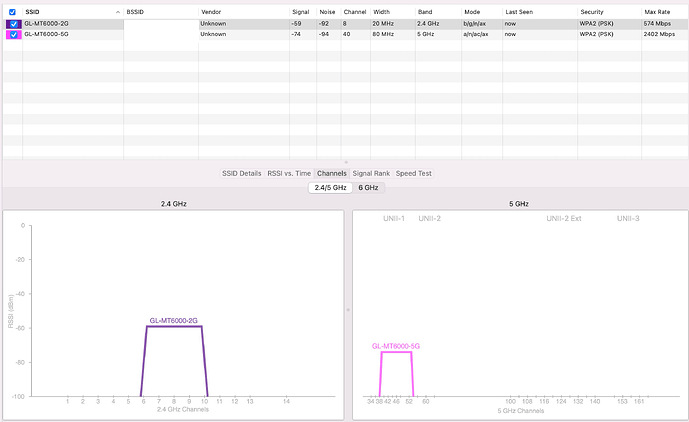Click the UNII-1 band label
Screen dimensions: 689x422
click(394, 218)
